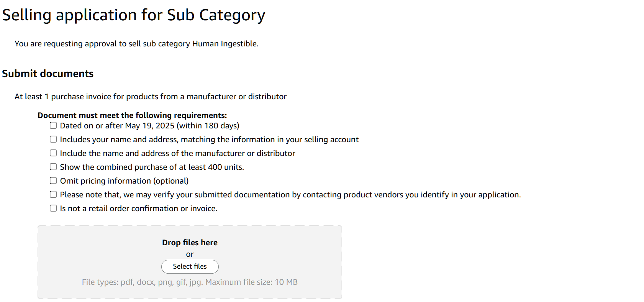Click the 'Submit documents' heading

tap(48, 74)
